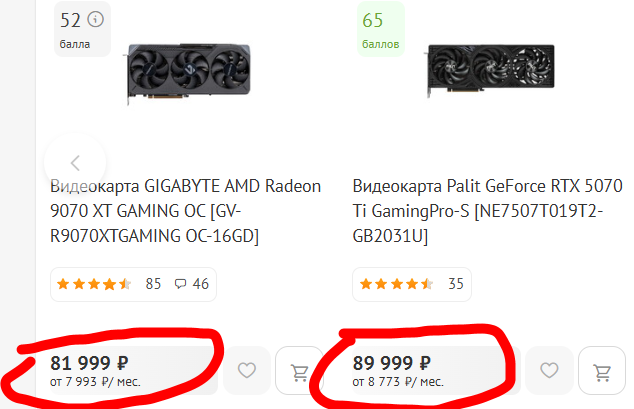Screen dimensions: 634x409
Task: Click the 85 rating count number
Action: click(x=153, y=284)
